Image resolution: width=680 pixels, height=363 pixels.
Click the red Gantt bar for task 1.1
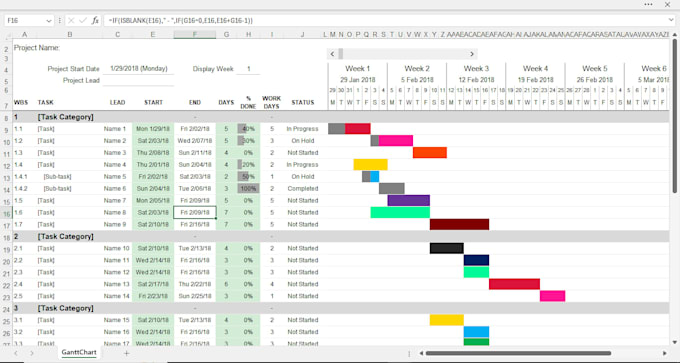click(x=358, y=129)
